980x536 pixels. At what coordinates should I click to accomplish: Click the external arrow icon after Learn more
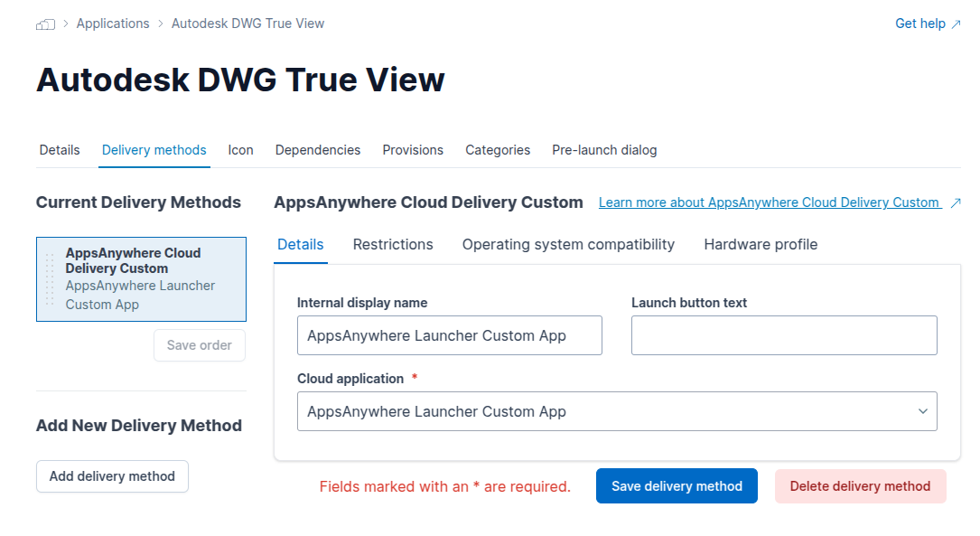point(956,203)
